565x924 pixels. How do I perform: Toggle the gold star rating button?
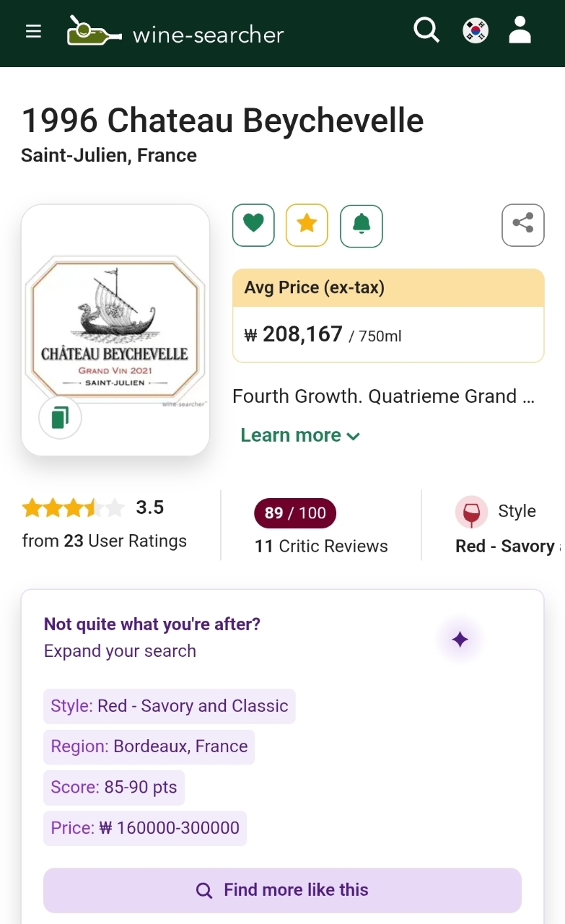coord(307,225)
